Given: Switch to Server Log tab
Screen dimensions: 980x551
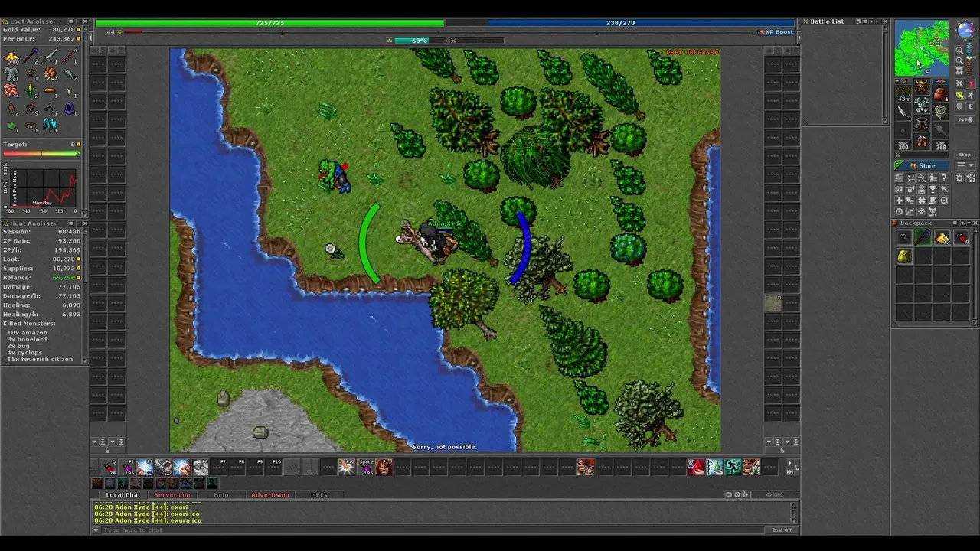Looking at the screenshot, I should pos(172,495).
